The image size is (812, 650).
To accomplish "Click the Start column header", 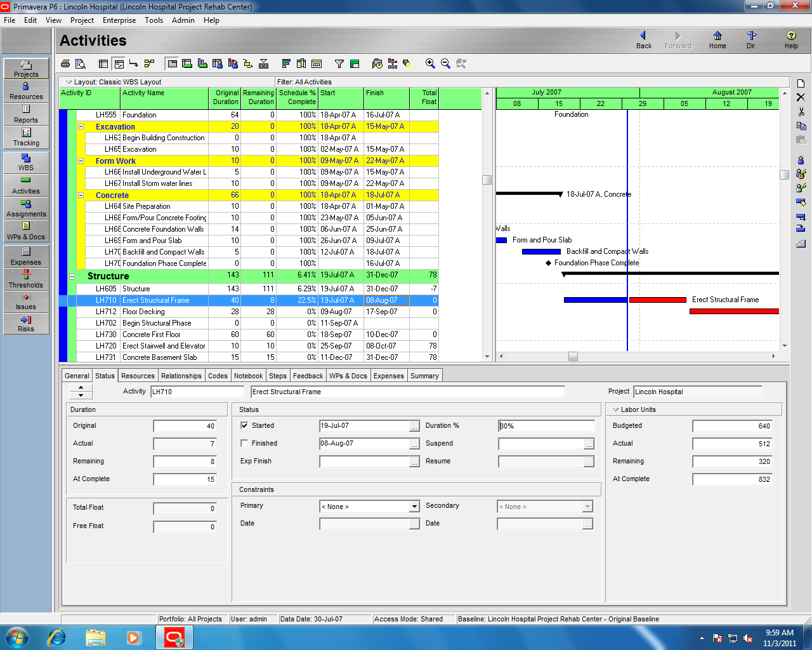I will (341, 98).
